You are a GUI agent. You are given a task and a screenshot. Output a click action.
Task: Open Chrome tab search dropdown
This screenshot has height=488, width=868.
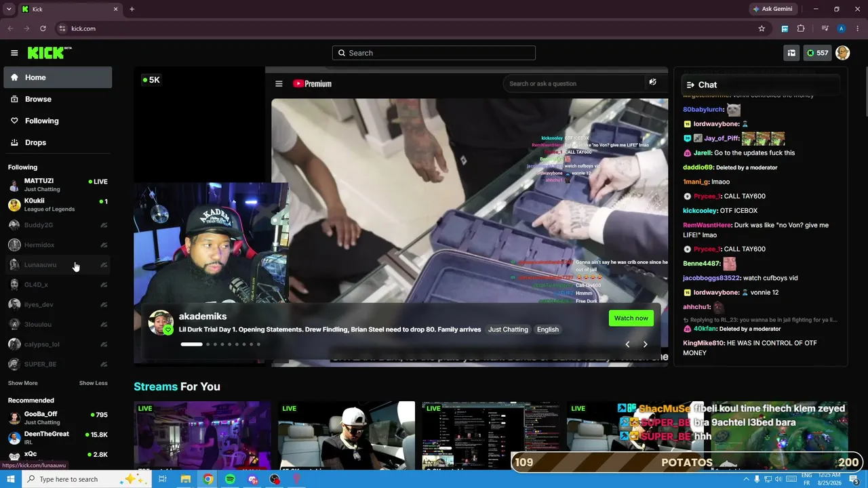click(9, 9)
